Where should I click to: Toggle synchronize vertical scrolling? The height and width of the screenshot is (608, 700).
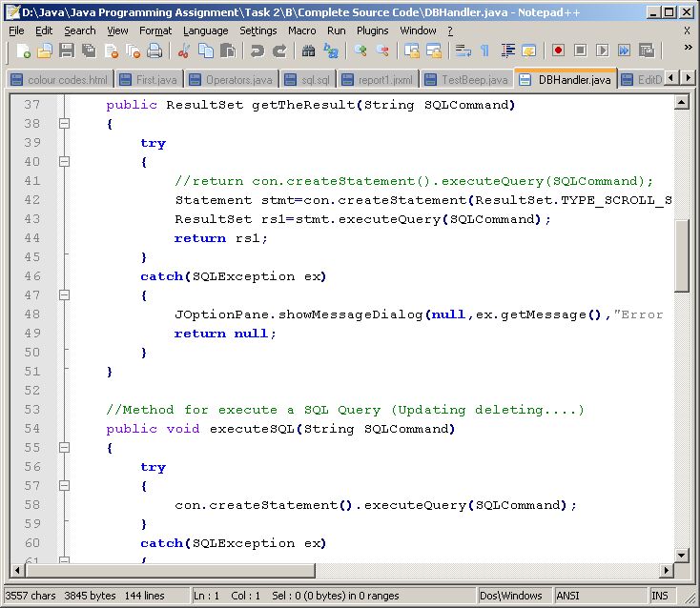[412, 51]
